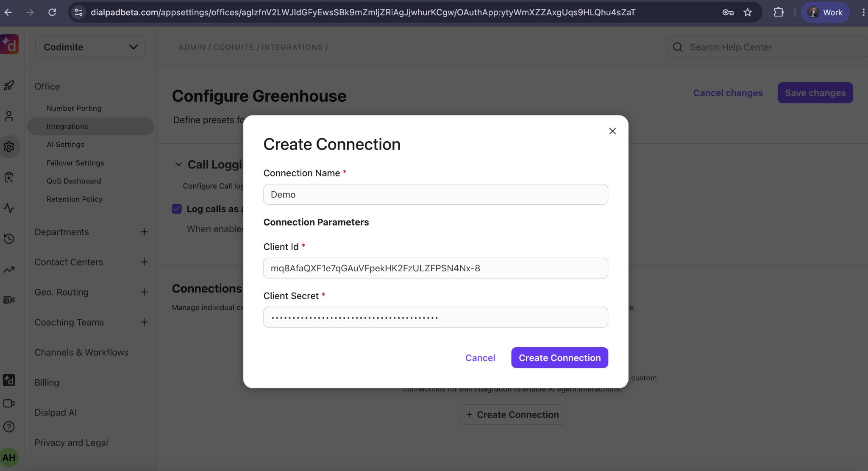Click the Connection Name field
Screen dimensions: 868x471
click(x=436, y=194)
